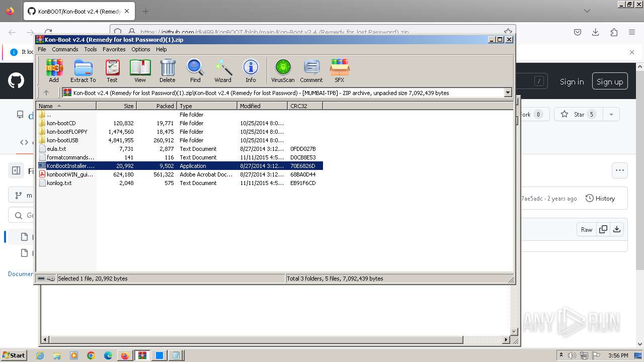Open the Commands menu
The height and width of the screenshot is (362, 644).
(x=65, y=49)
